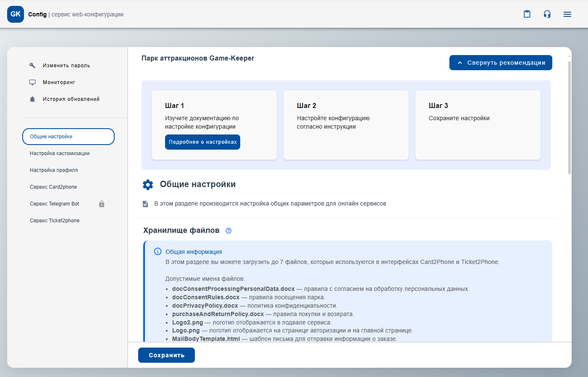The image size is (588, 377).
Task: Go to Настройка профиля section
Action: click(54, 170)
